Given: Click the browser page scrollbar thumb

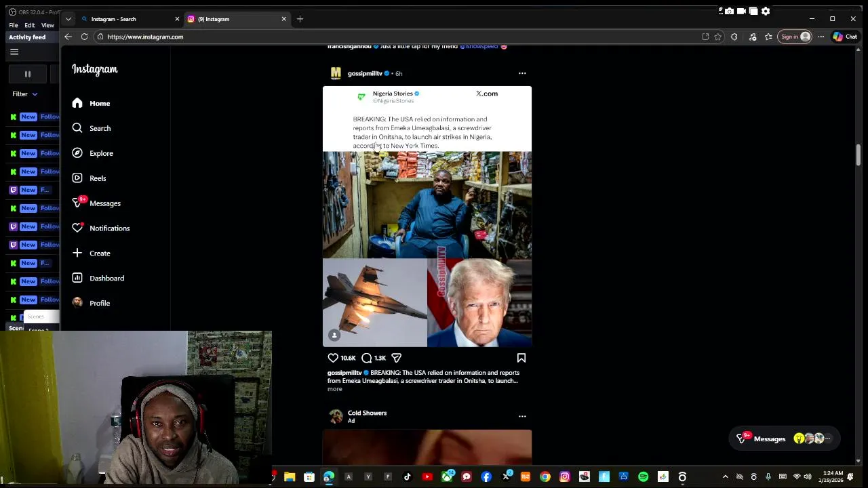Looking at the screenshot, I should (x=858, y=155).
